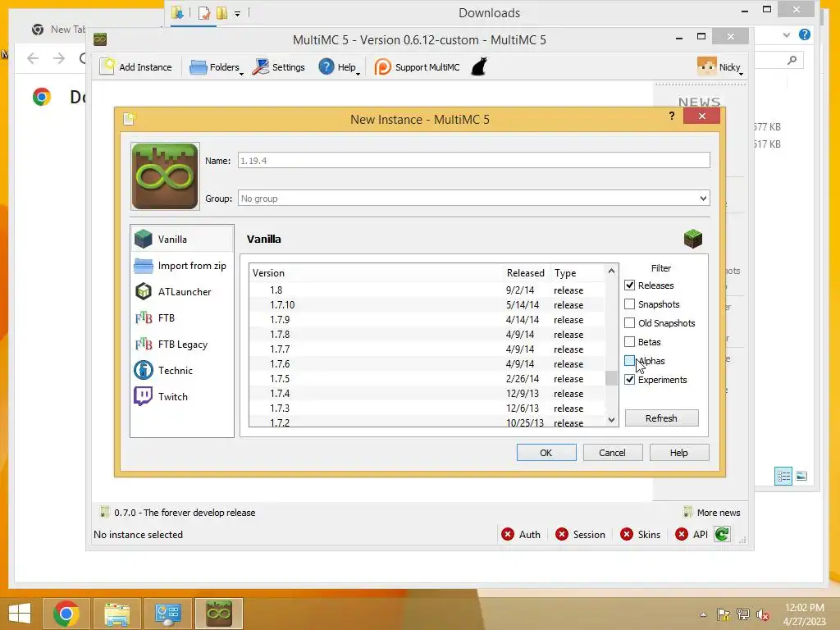Uncheck the Experiments filter

[629, 380]
